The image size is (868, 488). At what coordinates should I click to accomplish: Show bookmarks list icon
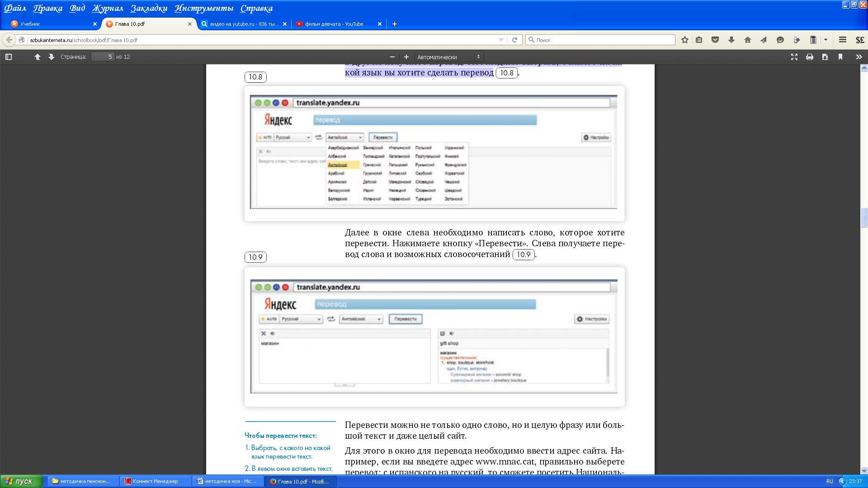point(699,40)
